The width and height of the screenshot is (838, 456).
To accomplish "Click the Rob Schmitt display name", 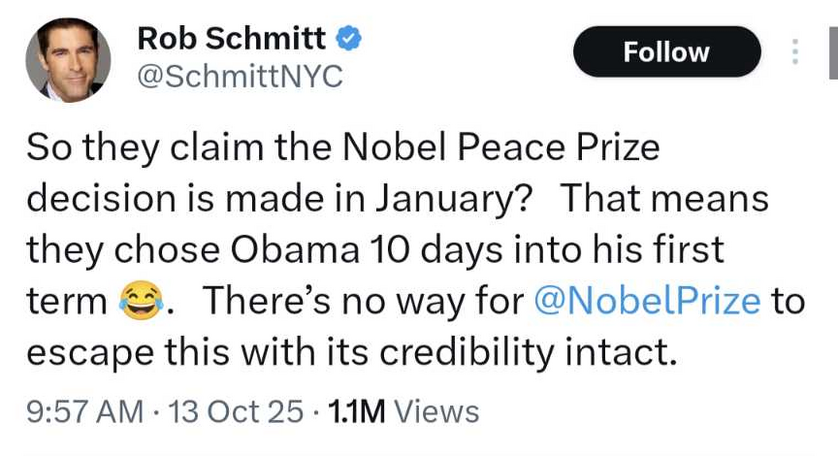I will coord(231,39).
